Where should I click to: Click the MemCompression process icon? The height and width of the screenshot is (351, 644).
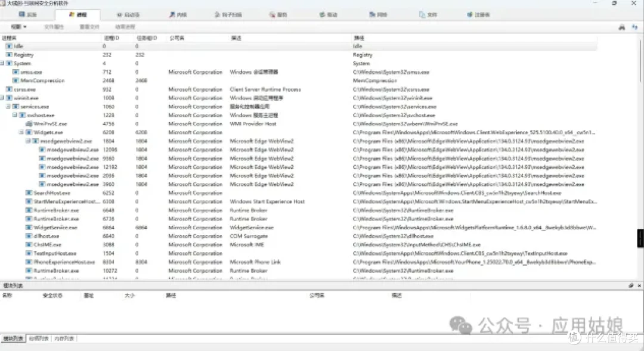click(16, 80)
